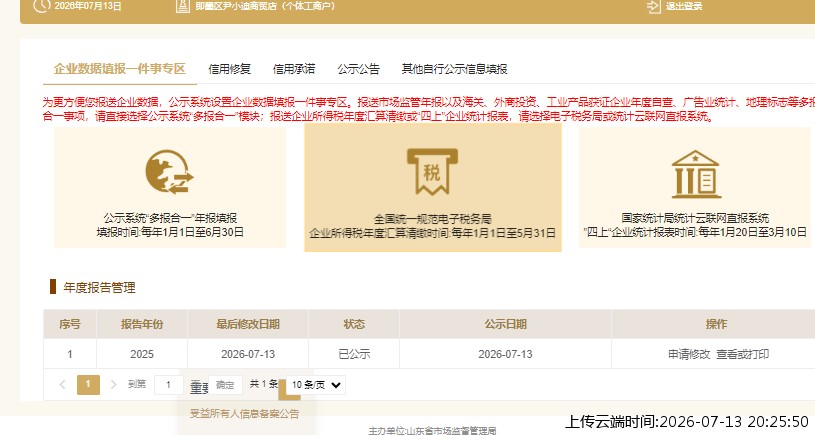Open 国家统计局统计云联网直报系统 card text
This screenshot has height=435, width=815.
[695, 218]
